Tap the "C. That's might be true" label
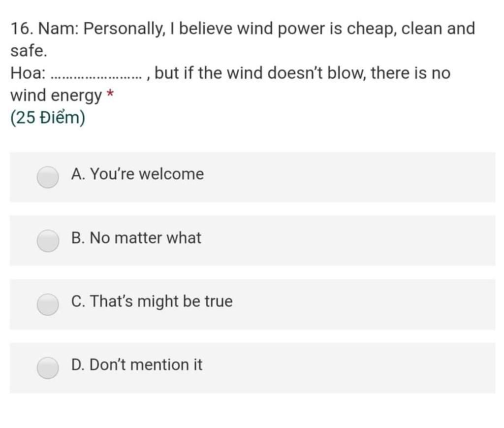This screenshot has width=504, height=428. 152,301
